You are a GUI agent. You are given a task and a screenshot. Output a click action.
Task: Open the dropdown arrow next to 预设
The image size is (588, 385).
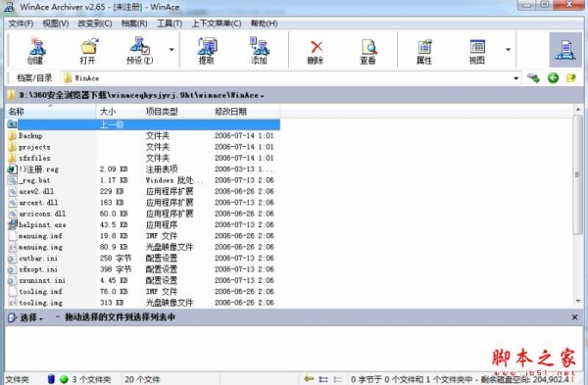pos(171,50)
